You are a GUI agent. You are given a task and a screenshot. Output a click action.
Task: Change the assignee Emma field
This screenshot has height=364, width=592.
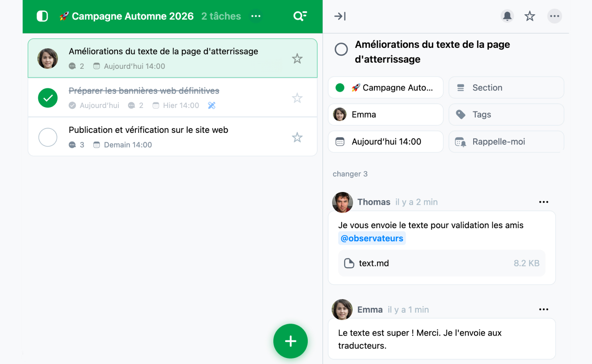pos(386,115)
